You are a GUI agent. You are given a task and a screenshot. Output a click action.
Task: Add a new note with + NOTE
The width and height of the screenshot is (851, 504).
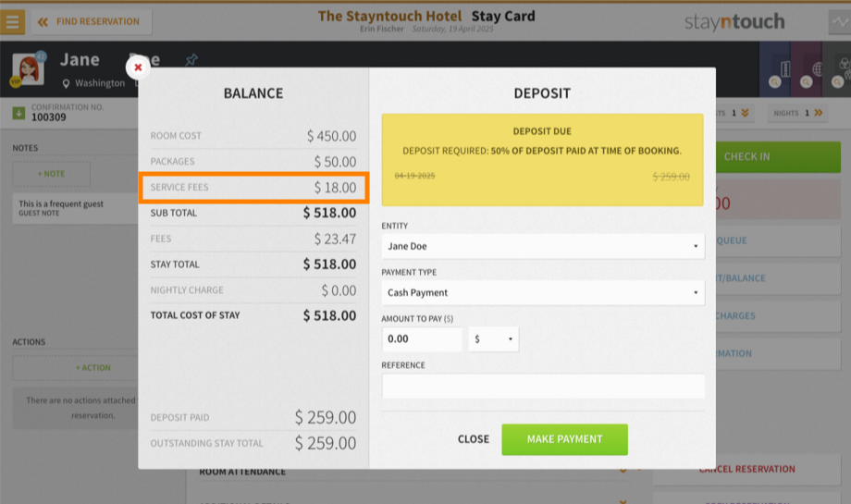[52, 174]
